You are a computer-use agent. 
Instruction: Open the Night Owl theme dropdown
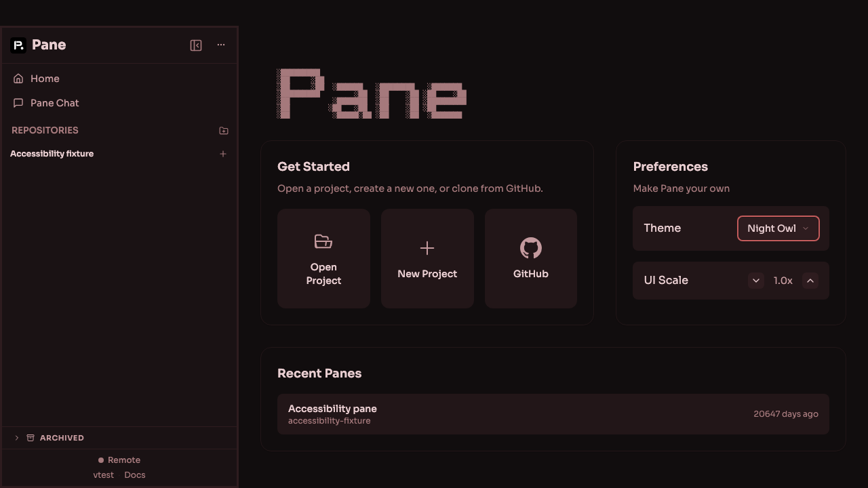point(778,228)
